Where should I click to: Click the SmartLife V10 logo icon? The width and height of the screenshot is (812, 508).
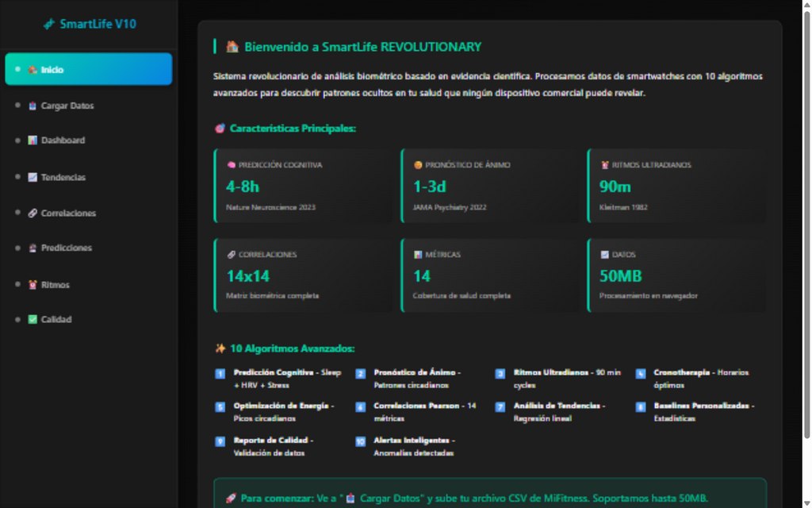(48, 24)
